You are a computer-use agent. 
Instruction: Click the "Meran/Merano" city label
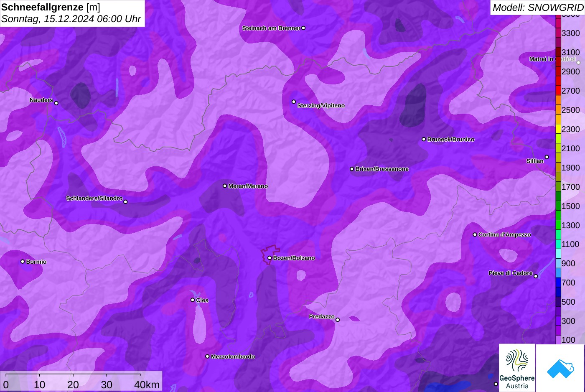tap(248, 186)
